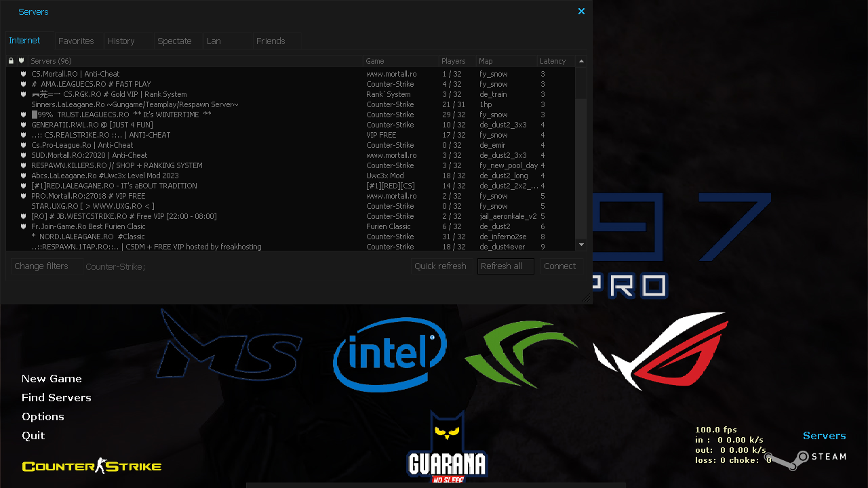The width and height of the screenshot is (868, 488).
Task: Expand the Change filters panel
Action: 41,266
